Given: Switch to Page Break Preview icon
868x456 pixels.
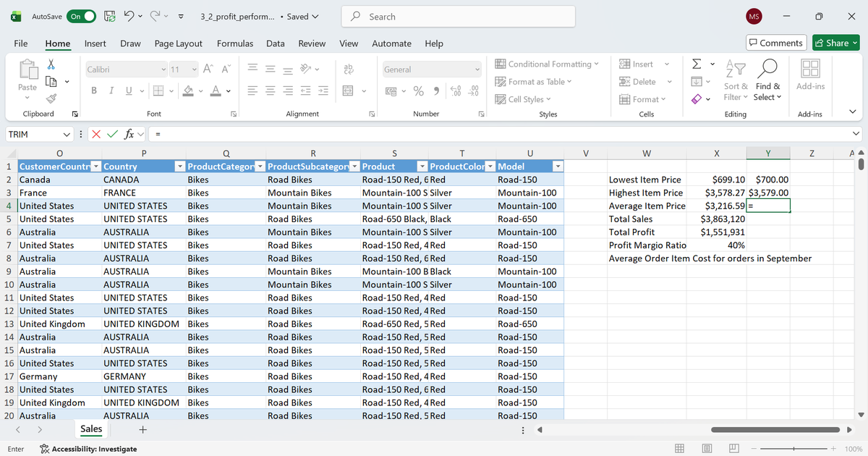Looking at the screenshot, I should (x=735, y=449).
